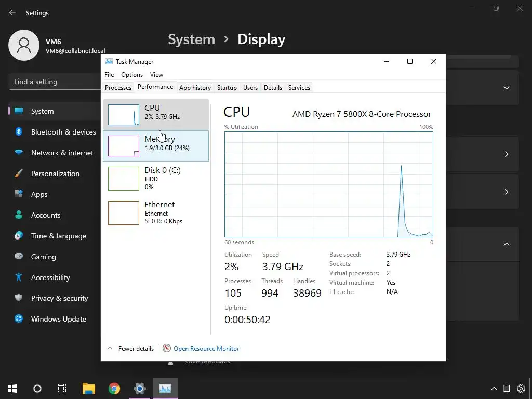
Task: Expand the top Settings card down-chevron
Action: pos(506,88)
